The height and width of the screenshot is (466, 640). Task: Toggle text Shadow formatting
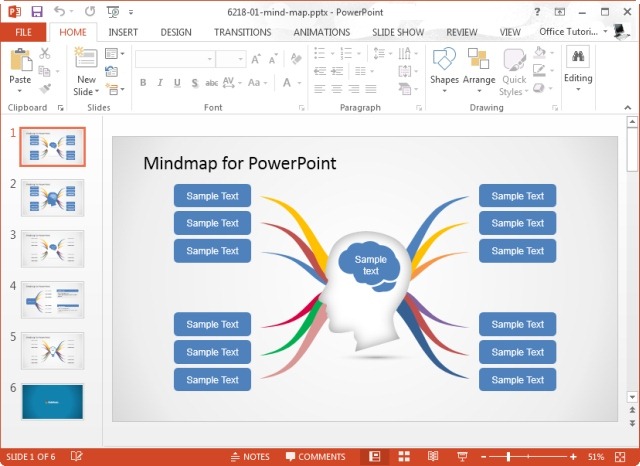click(195, 83)
